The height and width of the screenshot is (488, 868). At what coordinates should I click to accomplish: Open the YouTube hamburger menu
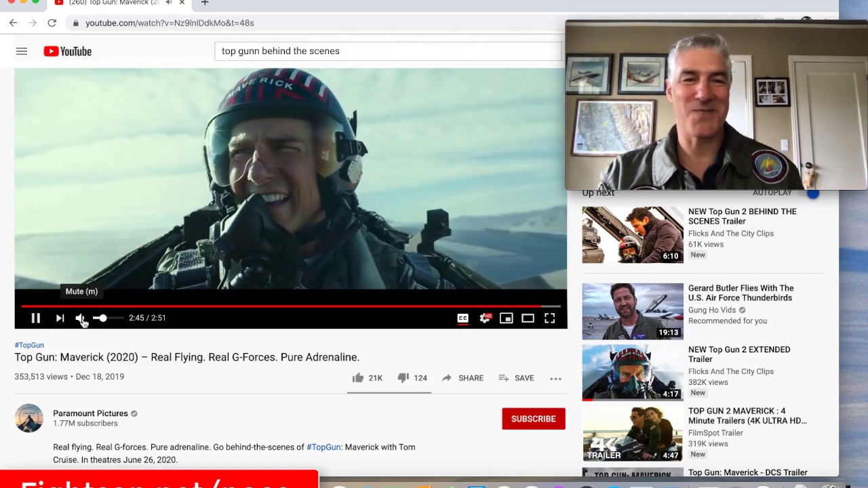(22, 51)
